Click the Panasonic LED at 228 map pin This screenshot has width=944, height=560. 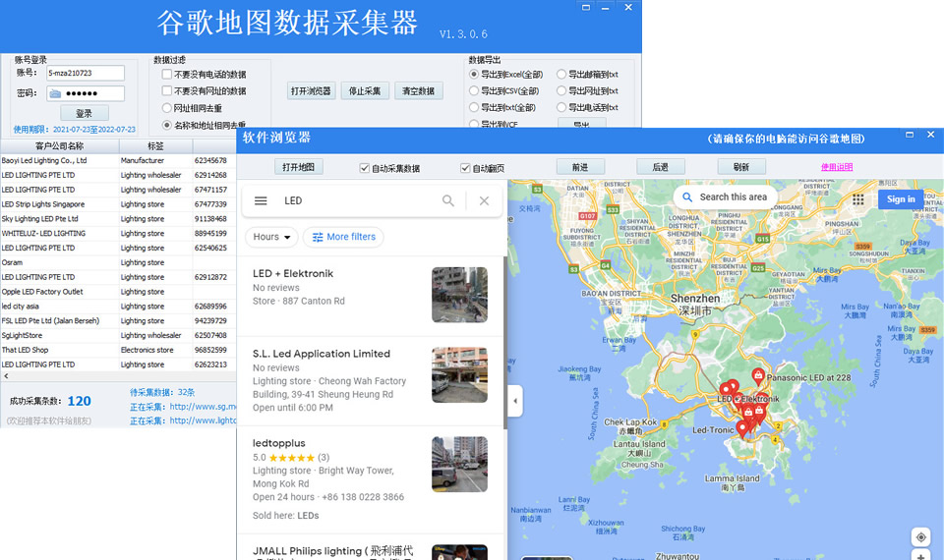(758, 376)
